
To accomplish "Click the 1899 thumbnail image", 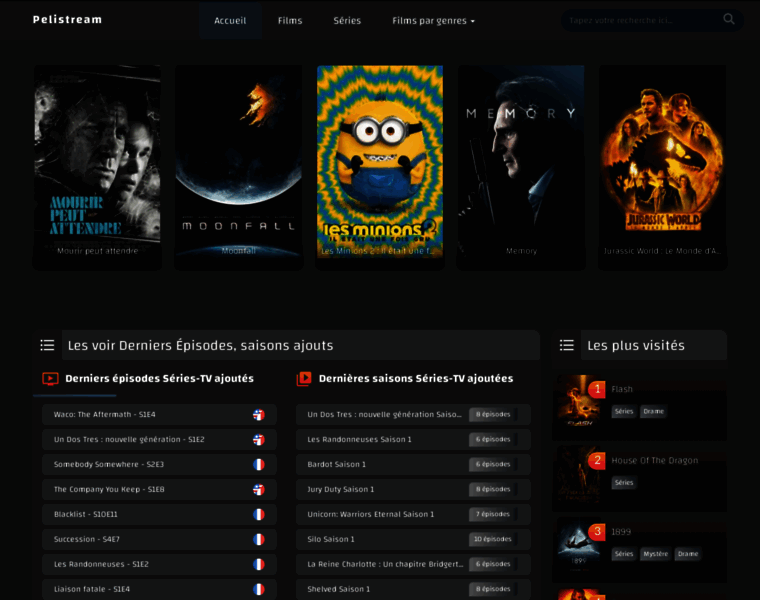I will [579, 545].
